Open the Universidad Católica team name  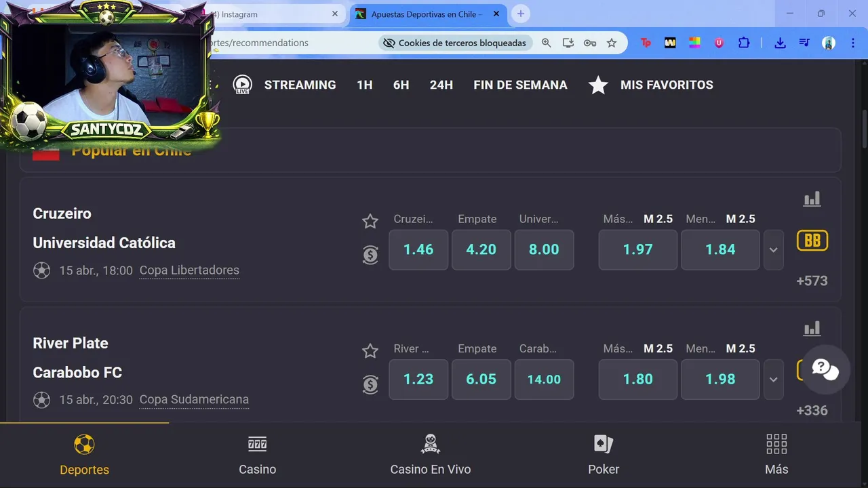pyautogui.click(x=104, y=243)
